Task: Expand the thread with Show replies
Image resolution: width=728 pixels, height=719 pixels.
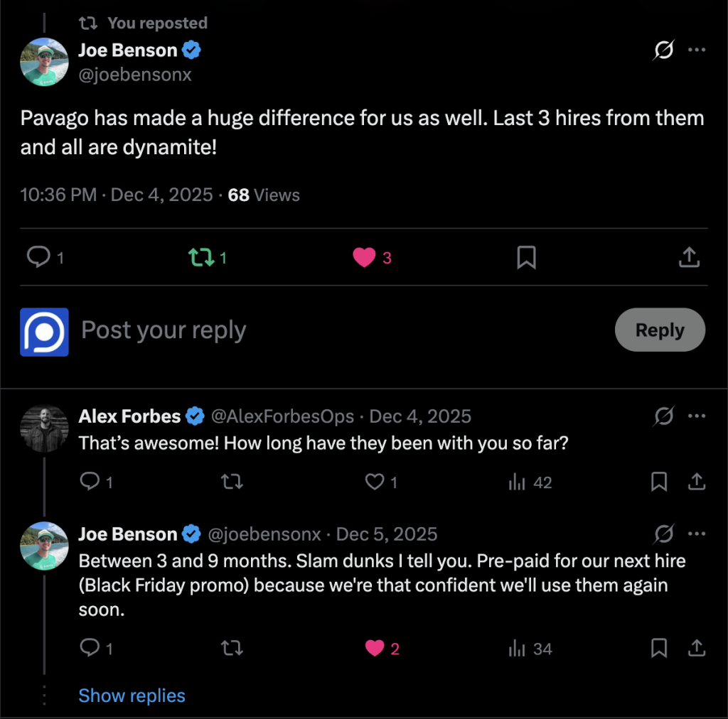Action: pyautogui.click(x=132, y=696)
